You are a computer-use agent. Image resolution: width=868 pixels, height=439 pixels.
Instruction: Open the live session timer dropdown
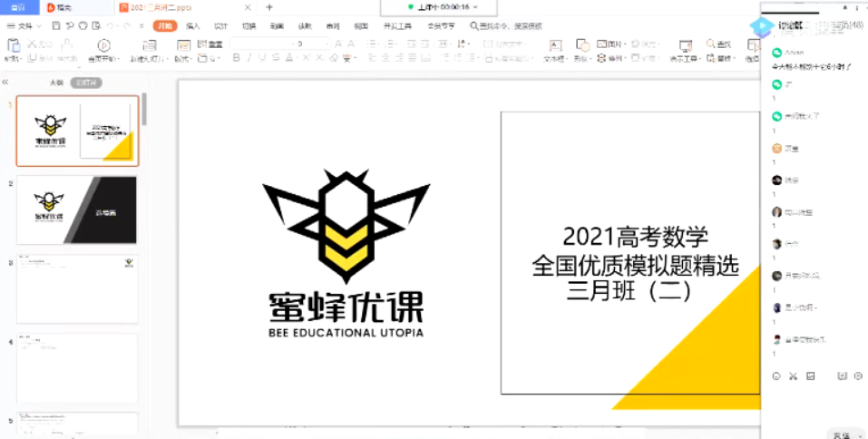(x=475, y=7)
